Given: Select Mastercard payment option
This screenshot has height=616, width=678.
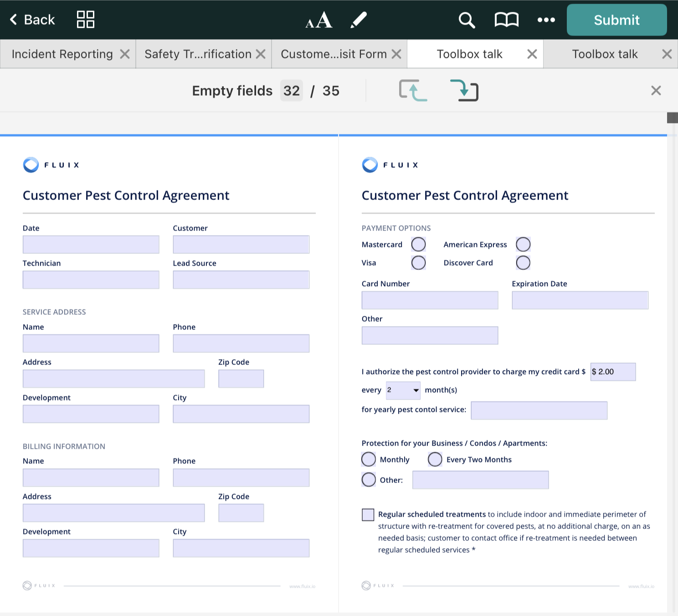Looking at the screenshot, I should coord(418,245).
